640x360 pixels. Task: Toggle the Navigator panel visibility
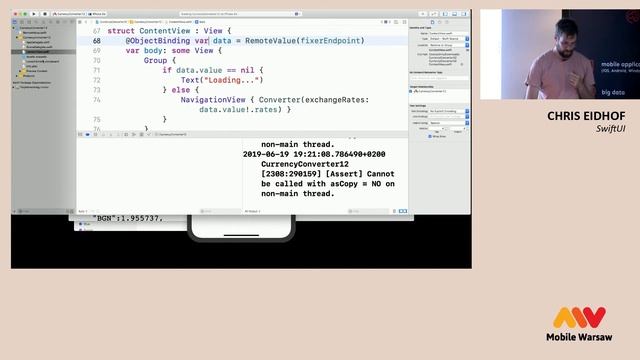pos(445,14)
